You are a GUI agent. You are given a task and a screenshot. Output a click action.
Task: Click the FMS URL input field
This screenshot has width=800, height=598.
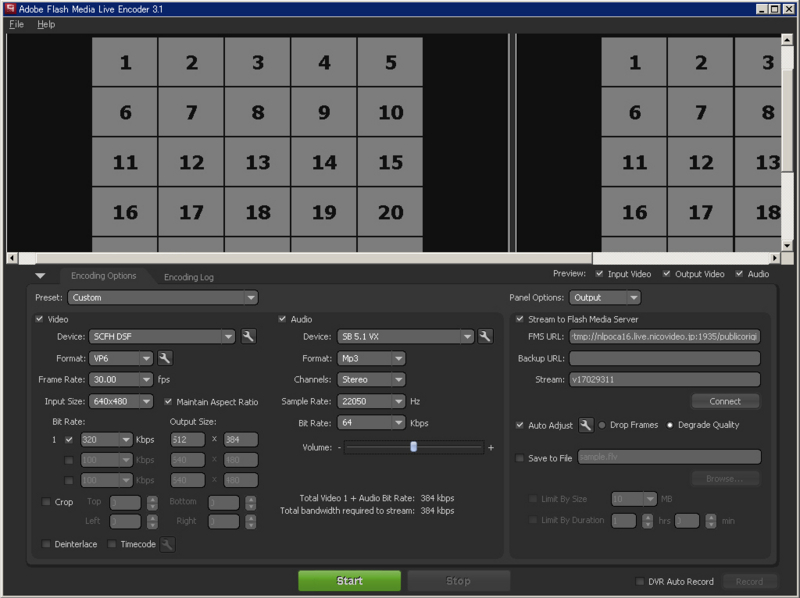pos(665,336)
